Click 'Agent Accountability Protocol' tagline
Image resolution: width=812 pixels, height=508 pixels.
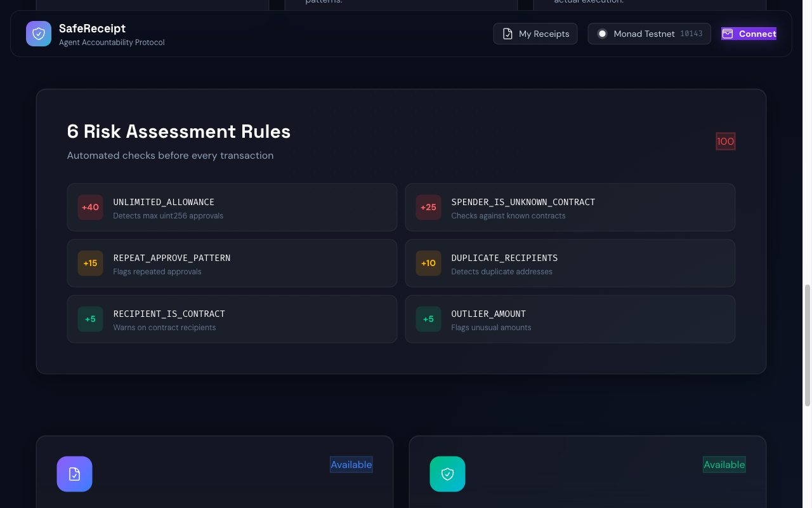(x=112, y=43)
